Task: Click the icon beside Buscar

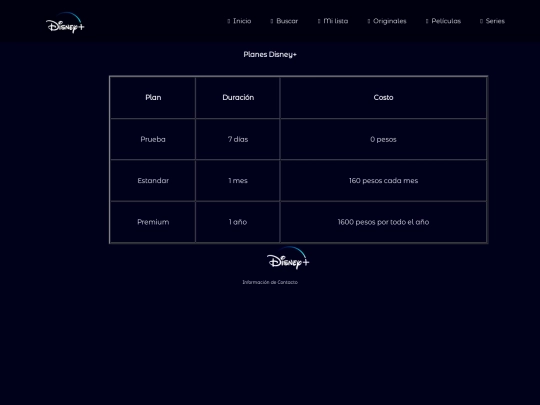Action: [x=272, y=21]
